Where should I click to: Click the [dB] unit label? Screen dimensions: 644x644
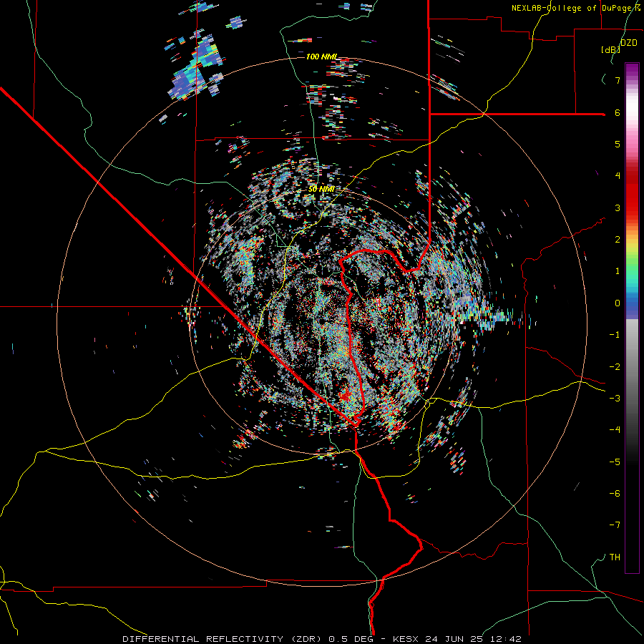pos(610,49)
